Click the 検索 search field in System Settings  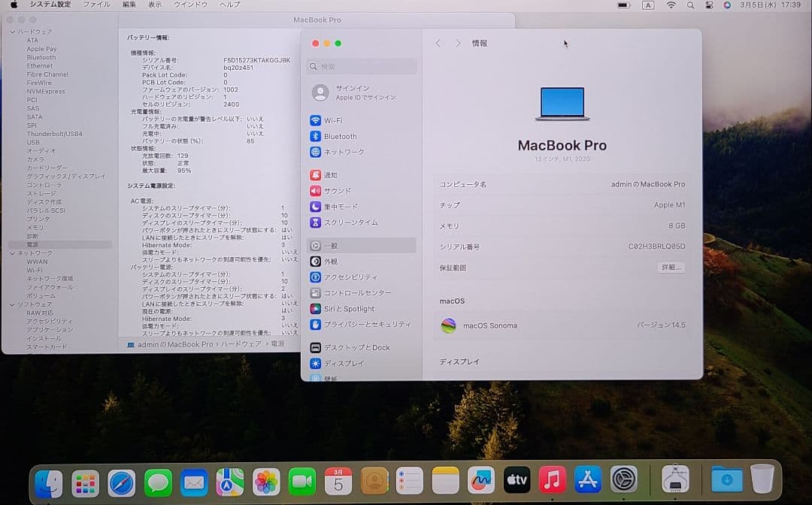coord(361,67)
